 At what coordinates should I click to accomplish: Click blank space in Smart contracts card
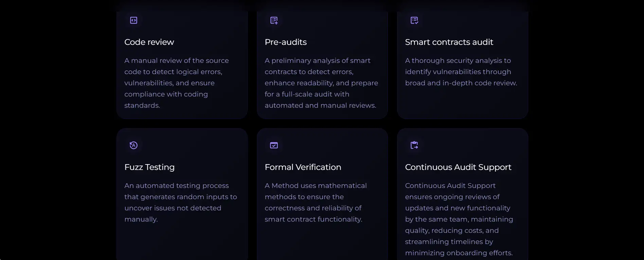pos(462,104)
